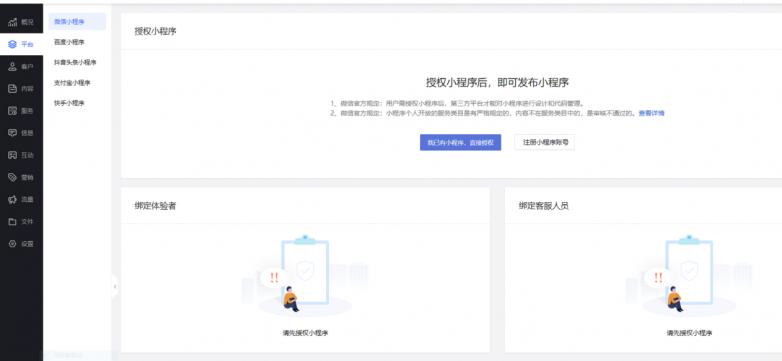The height and width of the screenshot is (361, 782).
Task: Open the 流量 megaphone icon section
Action: pos(12,199)
